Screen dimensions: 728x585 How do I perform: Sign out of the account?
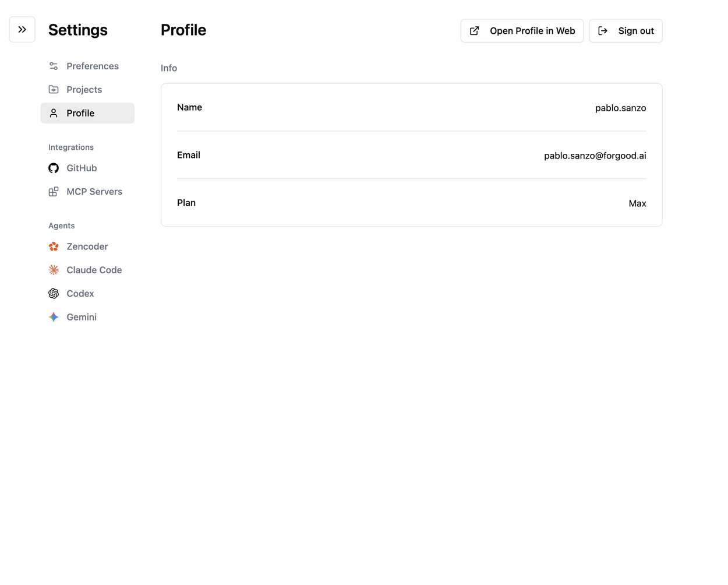(x=625, y=30)
